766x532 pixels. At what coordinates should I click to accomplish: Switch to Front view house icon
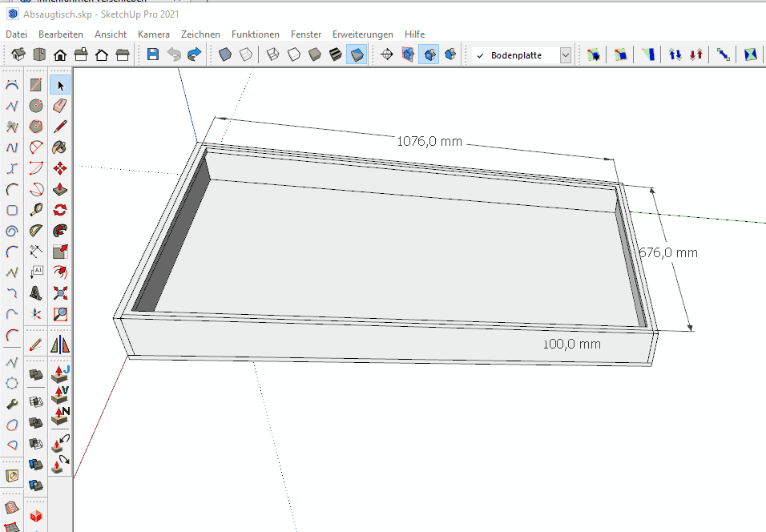coord(60,54)
